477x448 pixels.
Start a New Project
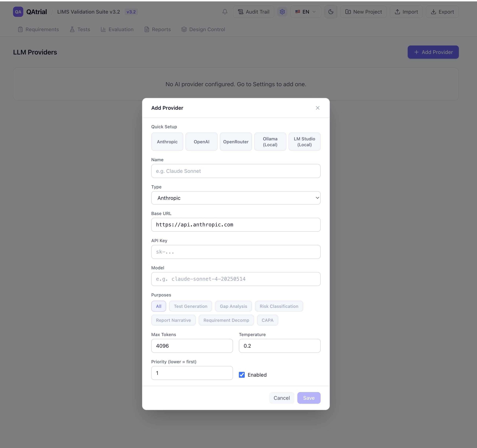tap(363, 12)
